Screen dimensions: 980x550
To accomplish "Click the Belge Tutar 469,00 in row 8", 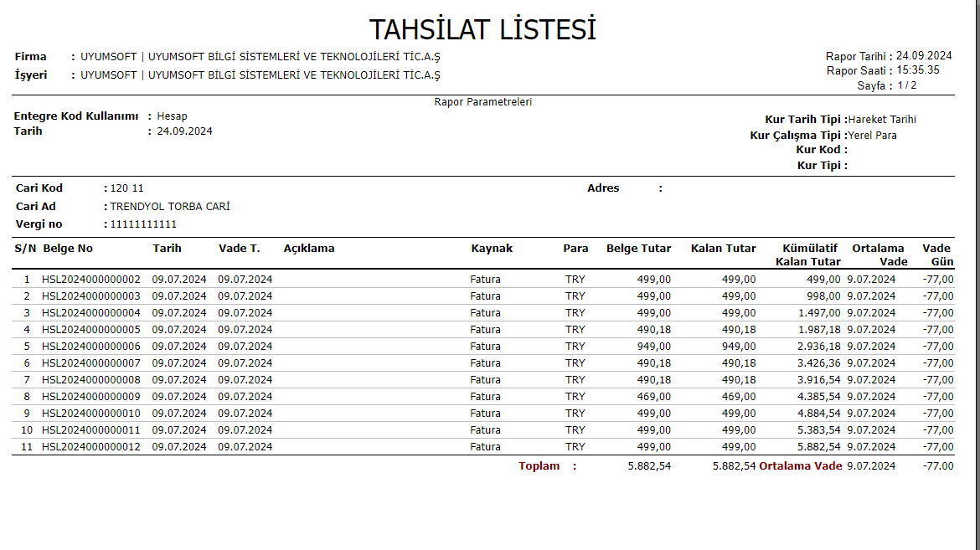I will (653, 397).
